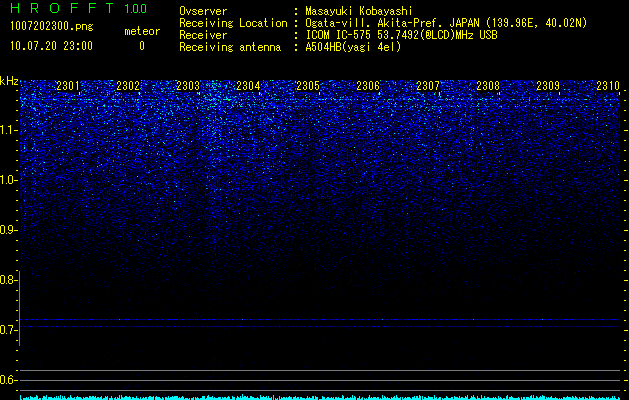Click the 0.6 kHz axis label

tap(8, 380)
